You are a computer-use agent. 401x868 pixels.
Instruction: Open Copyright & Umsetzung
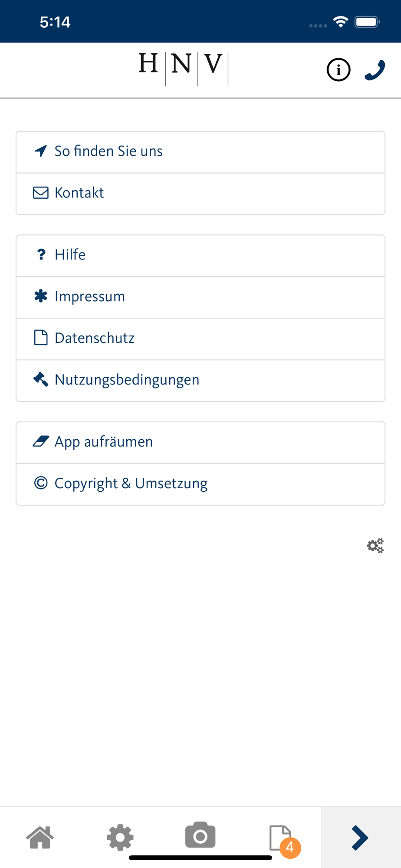[200, 484]
